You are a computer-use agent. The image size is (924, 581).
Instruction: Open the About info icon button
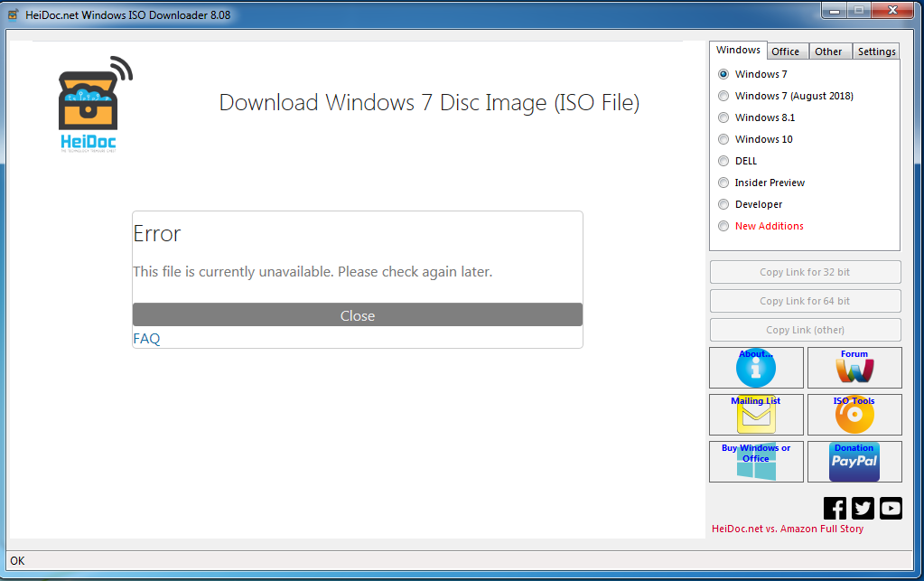756,368
